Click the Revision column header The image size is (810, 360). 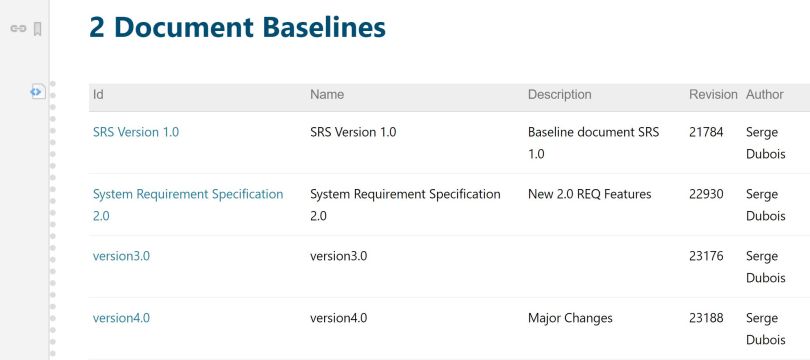pyautogui.click(x=713, y=95)
